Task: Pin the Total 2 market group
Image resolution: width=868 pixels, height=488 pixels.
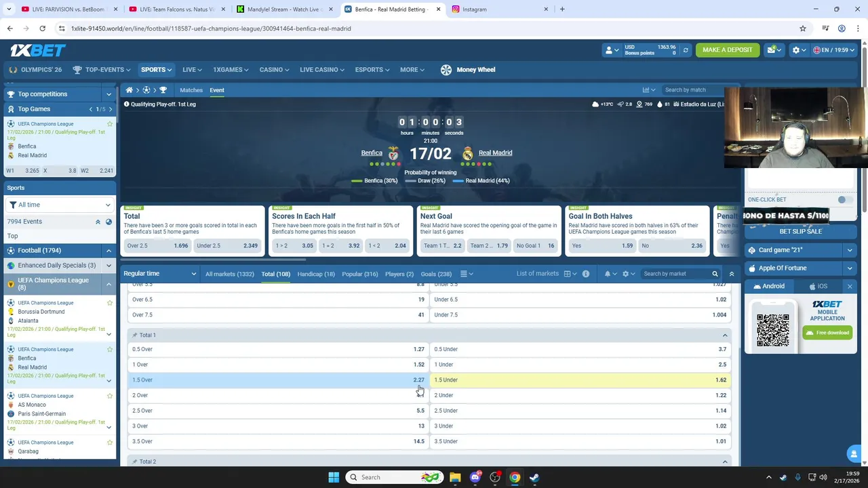Action: 135,462
